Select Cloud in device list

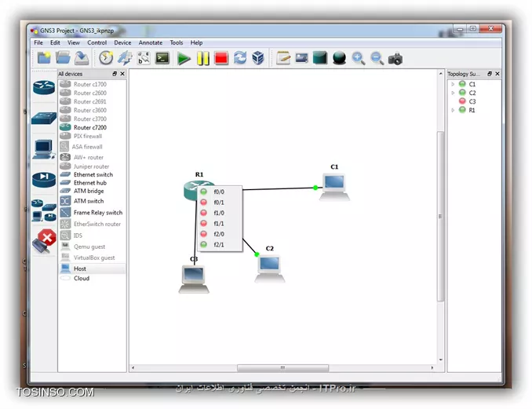point(82,279)
